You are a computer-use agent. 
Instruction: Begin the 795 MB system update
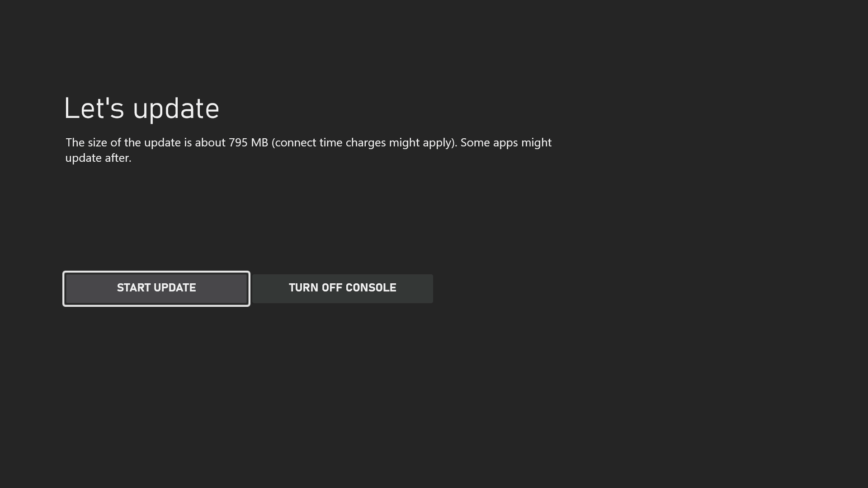point(156,289)
